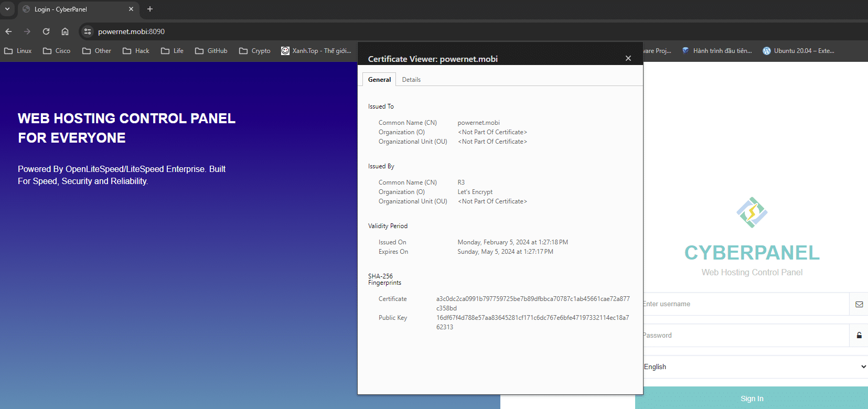Screen dimensions: 868x409
Task: Open the browser home page
Action: [65, 31]
